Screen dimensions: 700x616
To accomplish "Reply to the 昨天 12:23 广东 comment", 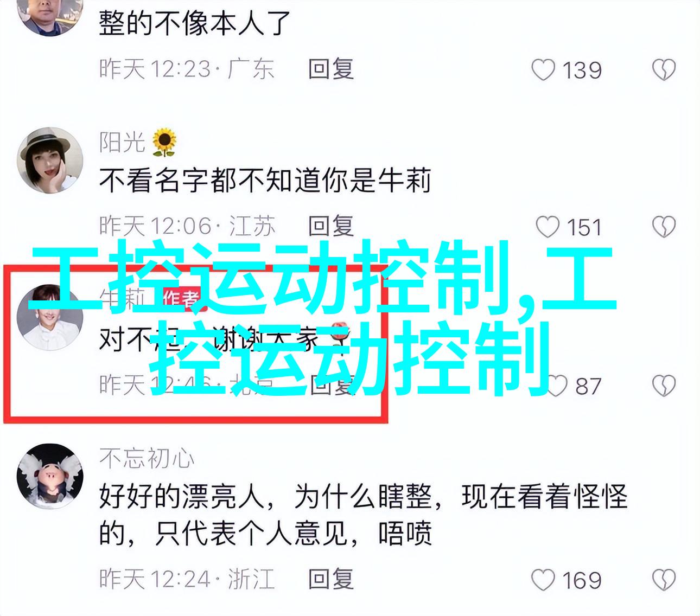I will 331,69.
